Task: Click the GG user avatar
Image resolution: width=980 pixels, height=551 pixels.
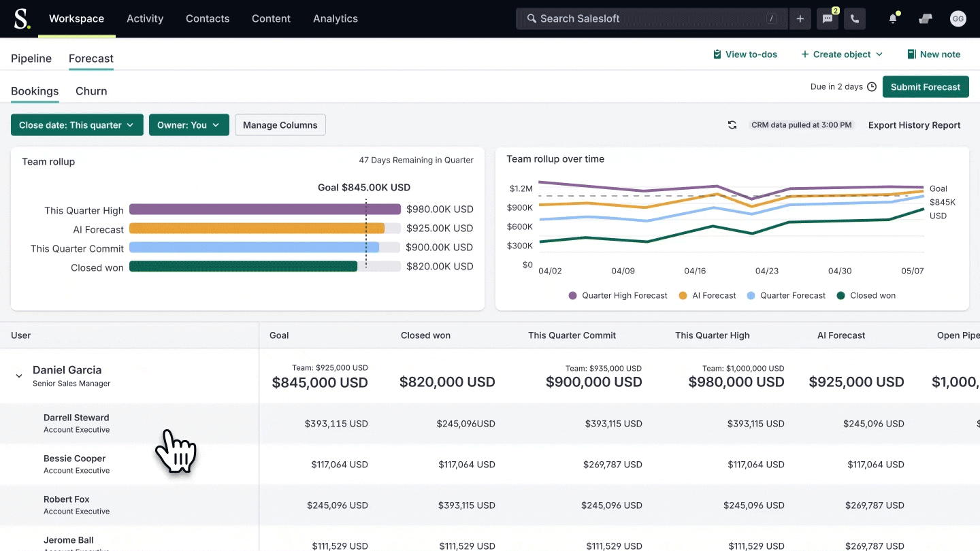Action: pos(958,19)
